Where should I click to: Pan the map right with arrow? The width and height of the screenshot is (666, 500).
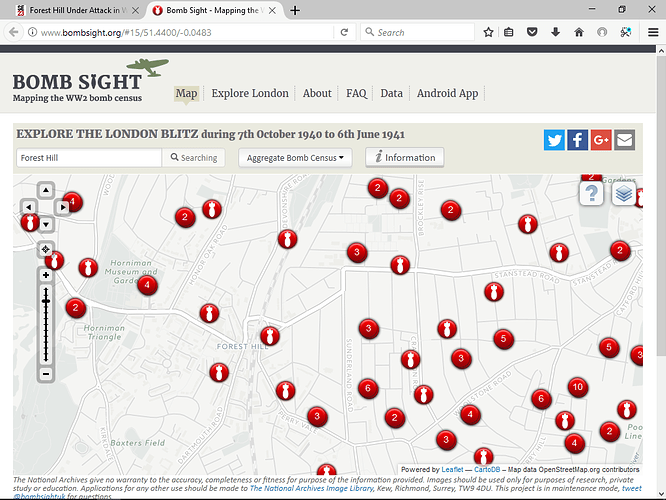[62, 207]
